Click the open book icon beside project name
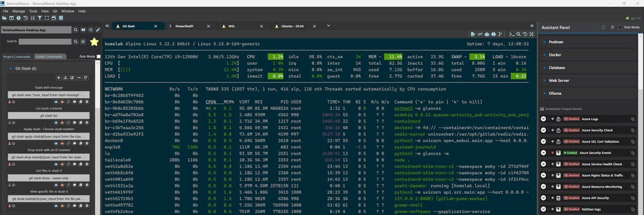This screenshot has height=215, width=644. pos(83,30)
